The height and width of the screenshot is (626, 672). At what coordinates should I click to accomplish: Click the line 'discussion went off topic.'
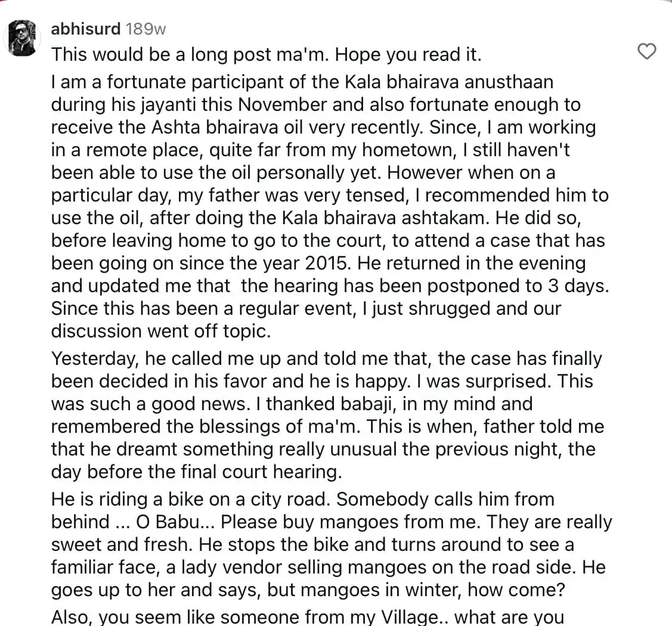pyautogui.click(x=161, y=331)
